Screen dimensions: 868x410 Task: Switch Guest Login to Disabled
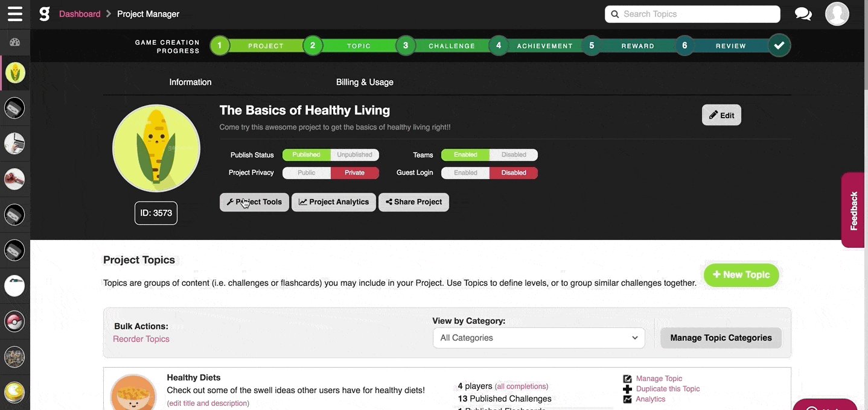point(514,173)
